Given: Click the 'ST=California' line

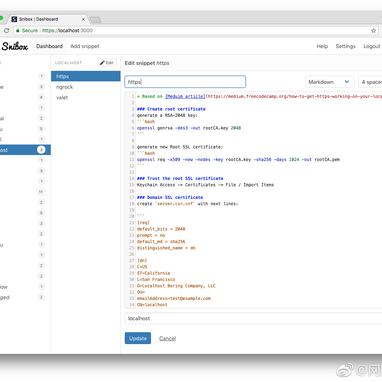Looking at the screenshot, I should 153,273.
